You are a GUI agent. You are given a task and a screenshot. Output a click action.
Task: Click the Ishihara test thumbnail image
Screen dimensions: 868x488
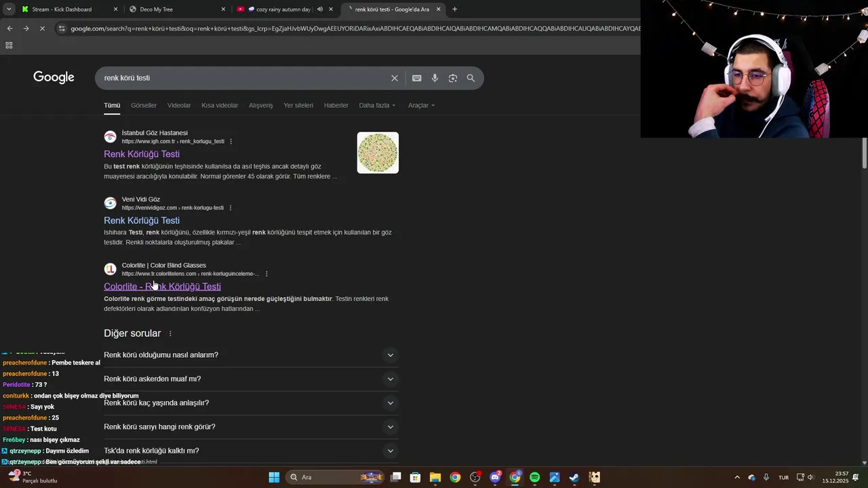click(378, 152)
